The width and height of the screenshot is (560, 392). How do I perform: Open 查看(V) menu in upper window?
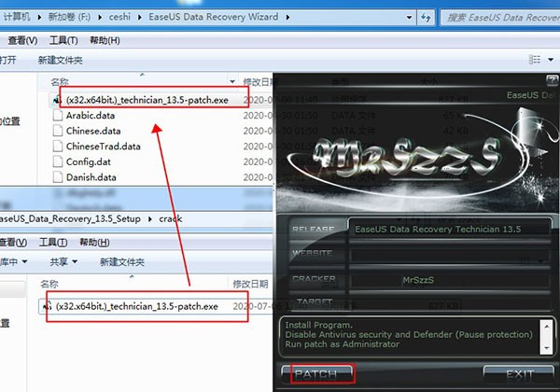point(22,40)
